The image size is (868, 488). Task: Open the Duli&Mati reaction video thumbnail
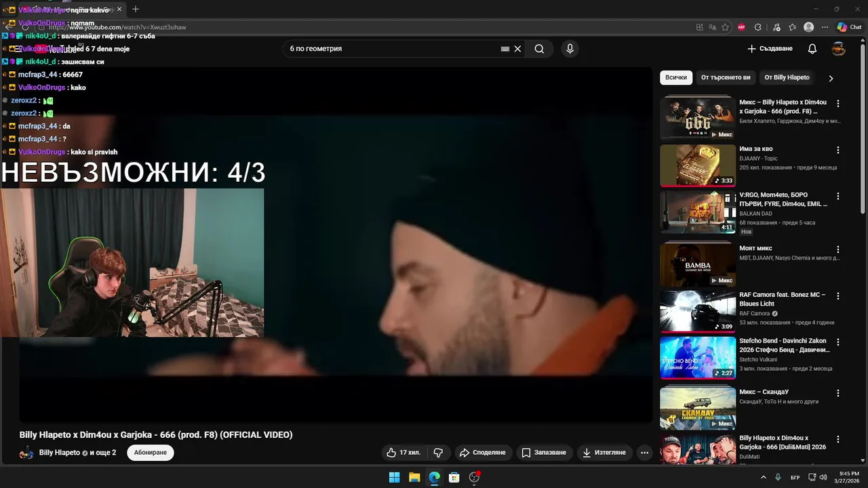(x=698, y=449)
